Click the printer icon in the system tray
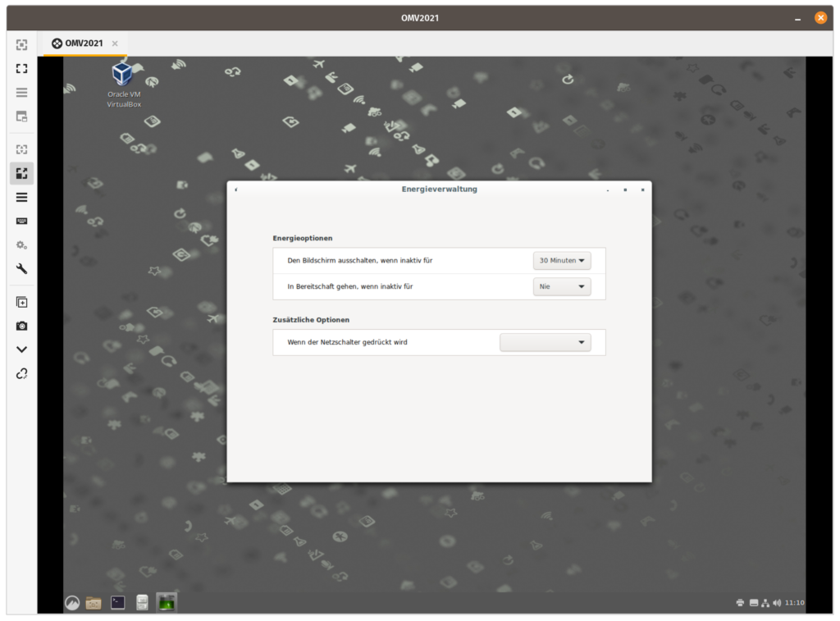Viewport: 840px width, 621px height. click(x=741, y=603)
